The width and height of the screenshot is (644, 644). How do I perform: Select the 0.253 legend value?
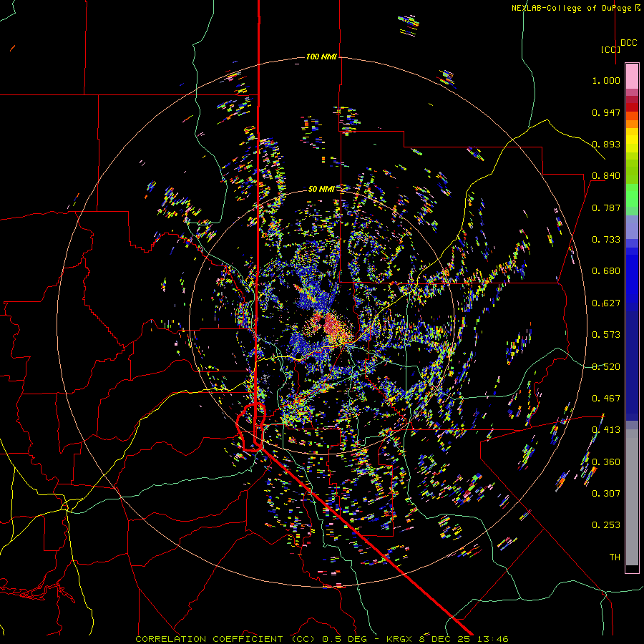pos(606,525)
